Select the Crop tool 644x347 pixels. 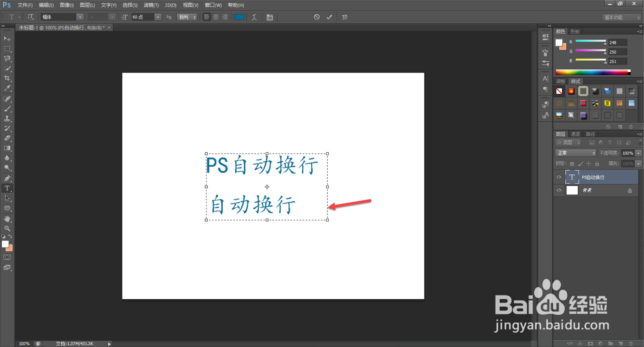pos(7,78)
